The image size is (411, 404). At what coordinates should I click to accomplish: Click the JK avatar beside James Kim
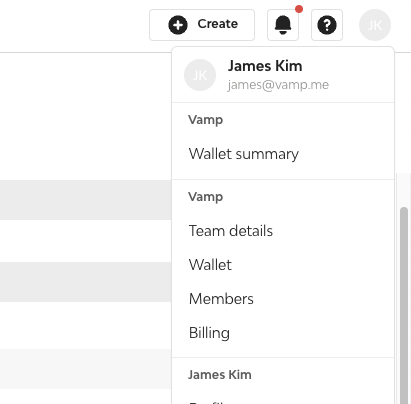tap(200, 75)
